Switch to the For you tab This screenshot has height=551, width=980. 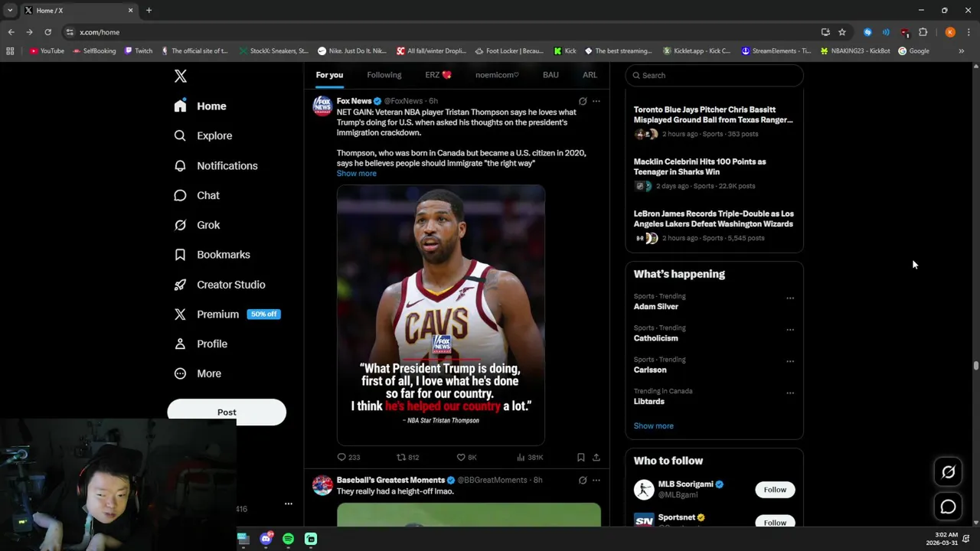pos(329,75)
